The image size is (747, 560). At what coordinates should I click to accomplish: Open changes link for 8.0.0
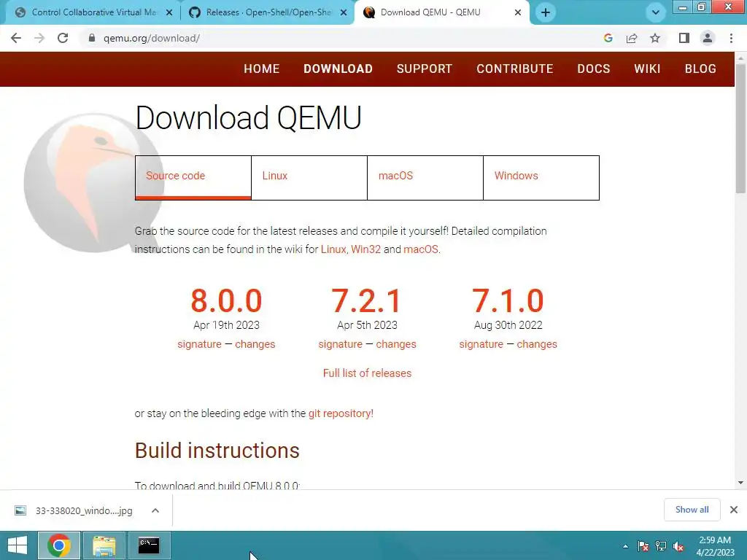255,344
